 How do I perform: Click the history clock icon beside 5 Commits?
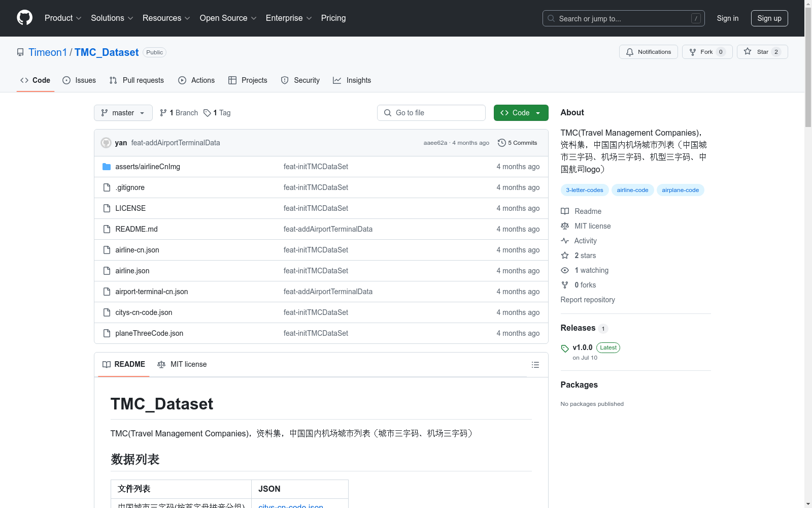click(502, 143)
